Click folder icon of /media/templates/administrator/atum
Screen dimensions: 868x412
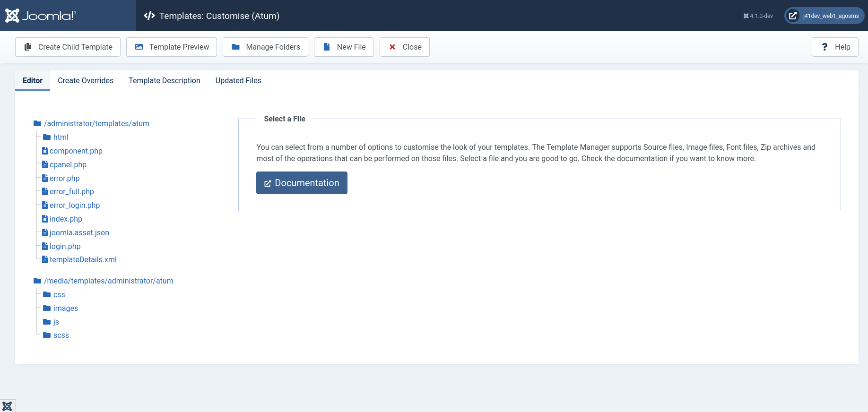(37, 281)
